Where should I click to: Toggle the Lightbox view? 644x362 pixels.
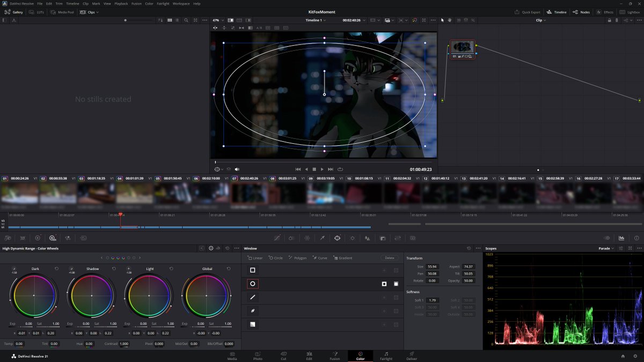click(x=630, y=12)
